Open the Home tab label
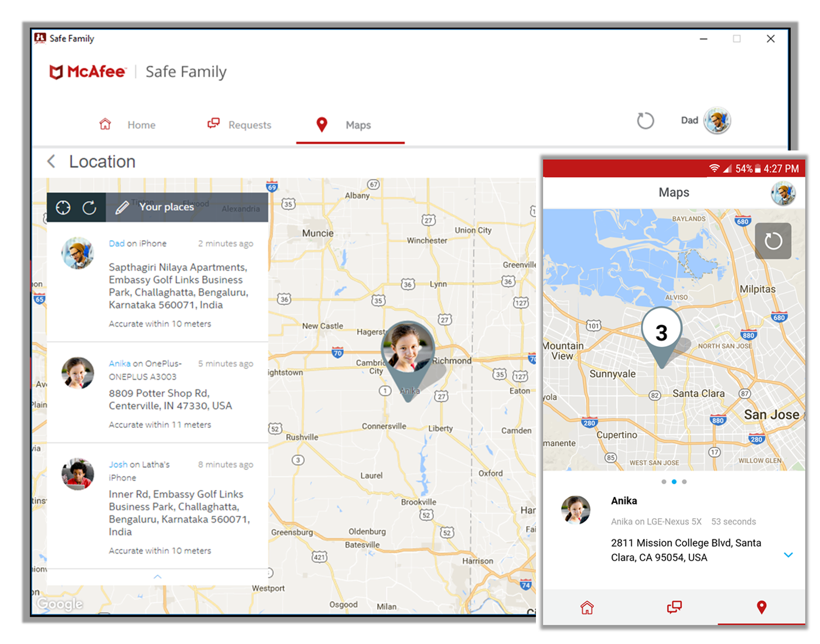 click(141, 125)
